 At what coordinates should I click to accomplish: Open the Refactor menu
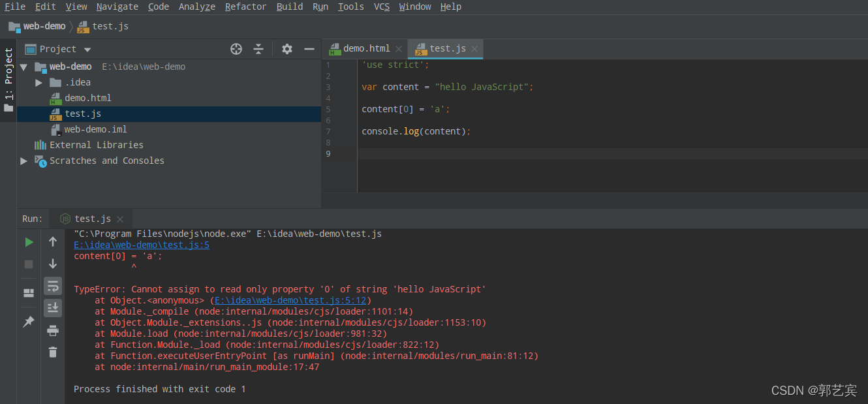[246, 7]
